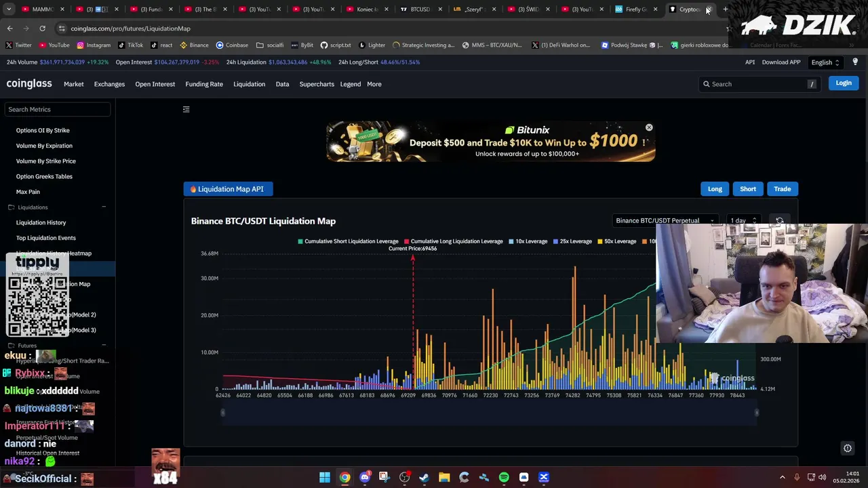The height and width of the screenshot is (488, 868).
Task: Open the YouTube bookmark
Action: 54,45
